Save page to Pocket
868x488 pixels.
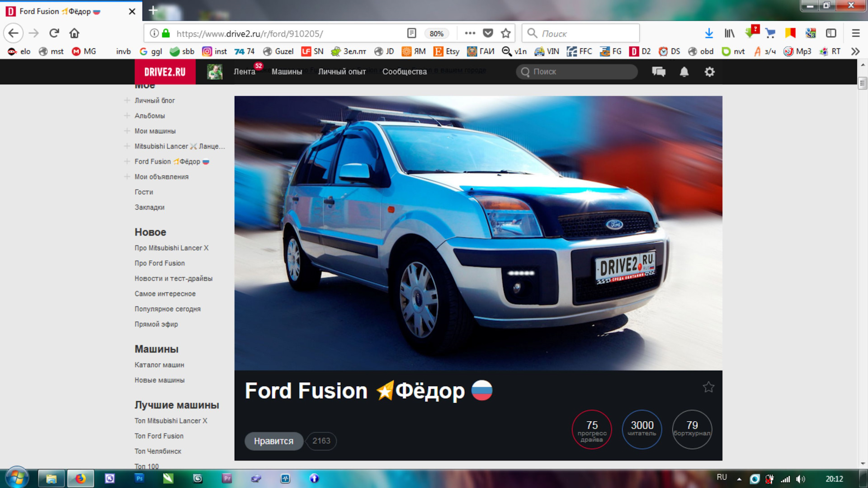pos(488,33)
